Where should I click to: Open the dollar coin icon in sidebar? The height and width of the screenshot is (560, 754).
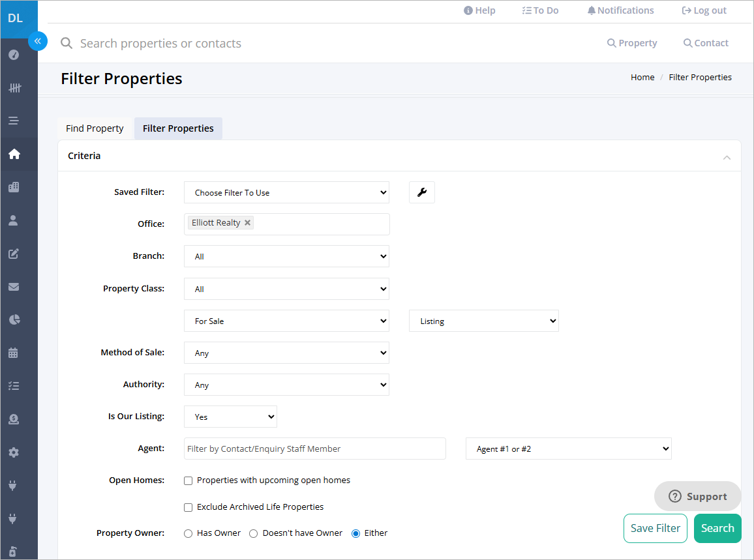click(x=14, y=419)
